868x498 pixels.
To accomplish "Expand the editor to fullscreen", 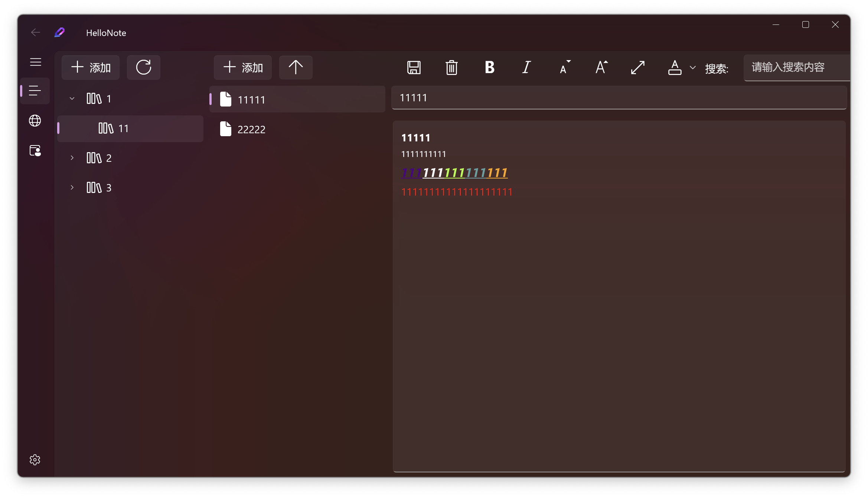I will pyautogui.click(x=638, y=68).
